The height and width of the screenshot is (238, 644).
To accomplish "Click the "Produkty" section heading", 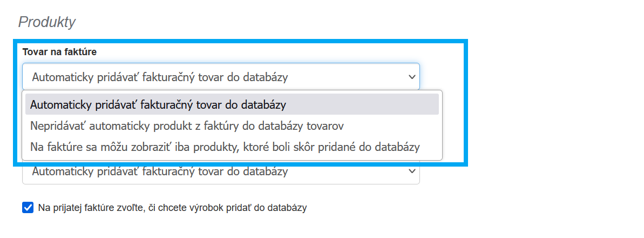I will click(x=47, y=22).
